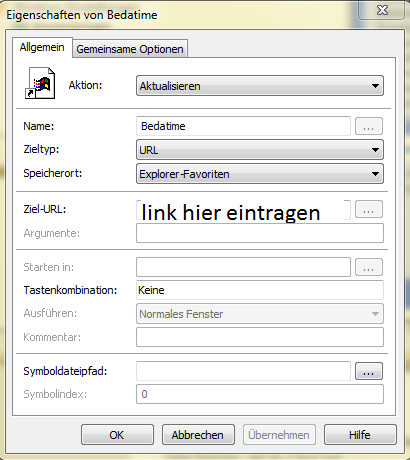The height and width of the screenshot is (460, 410).
Task: Click the Tastenkombination field showing Keine
Action: (x=260, y=290)
